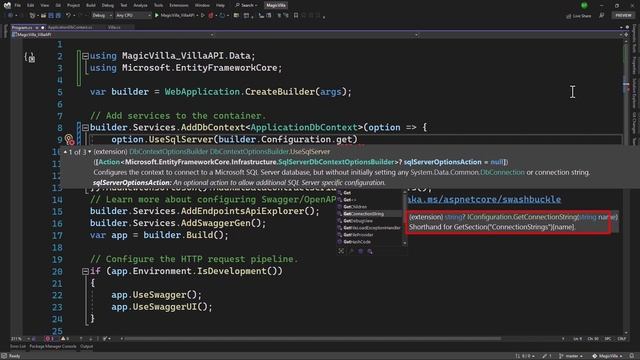Screen dimensions: 640x360
Task: Open the Error List tab
Action: (18, 347)
